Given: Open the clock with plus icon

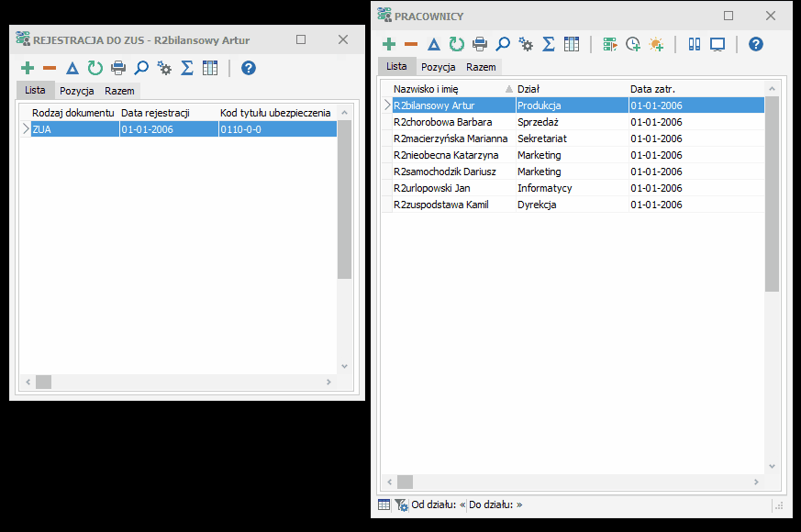Looking at the screenshot, I should (x=633, y=44).
